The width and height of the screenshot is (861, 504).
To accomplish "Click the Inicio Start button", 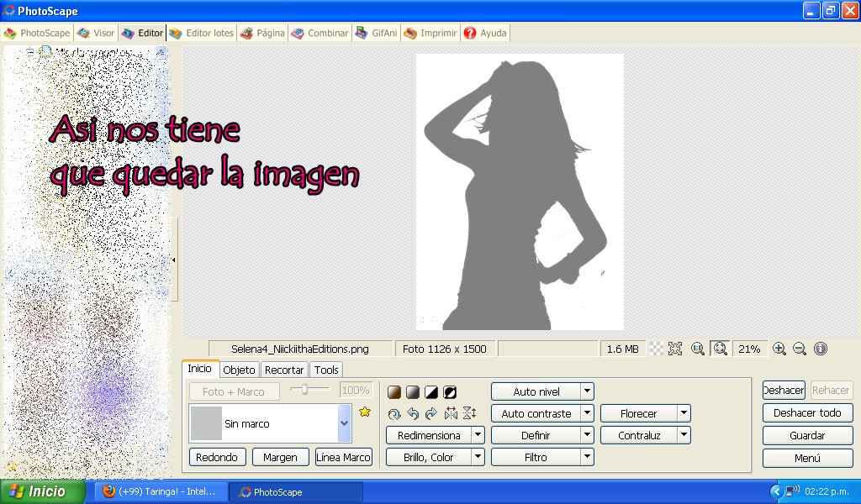I will click(x=42, y=491).
